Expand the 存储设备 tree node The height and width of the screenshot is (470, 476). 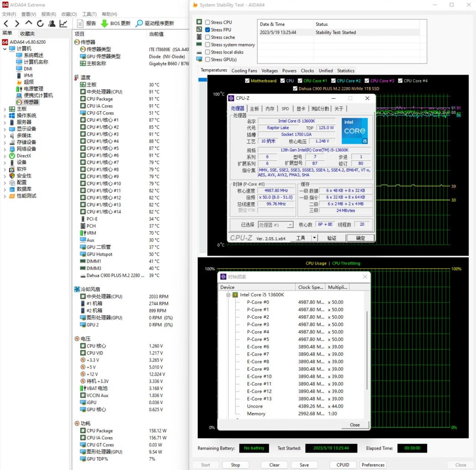[x=4, y=142]
